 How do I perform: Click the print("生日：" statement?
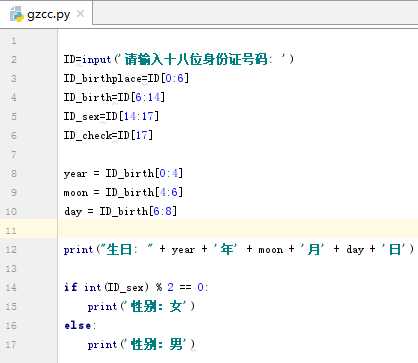[239, 250]
